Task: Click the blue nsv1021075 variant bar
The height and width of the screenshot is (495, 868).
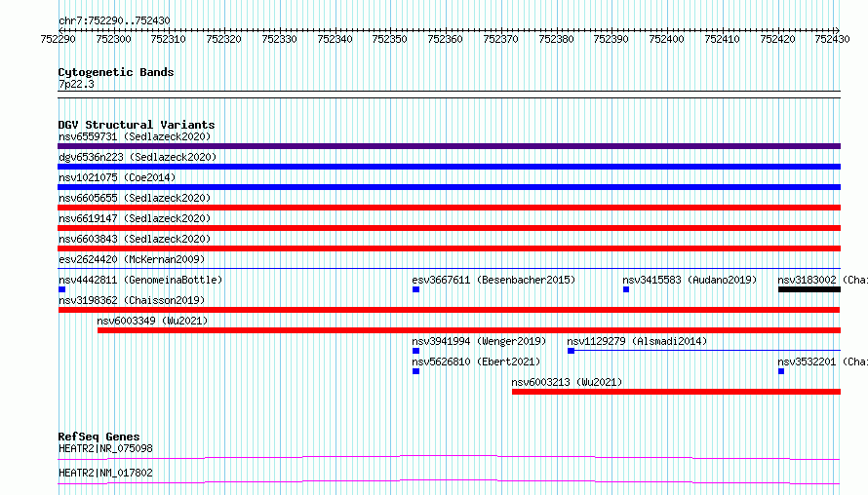Action: (449, 187)
